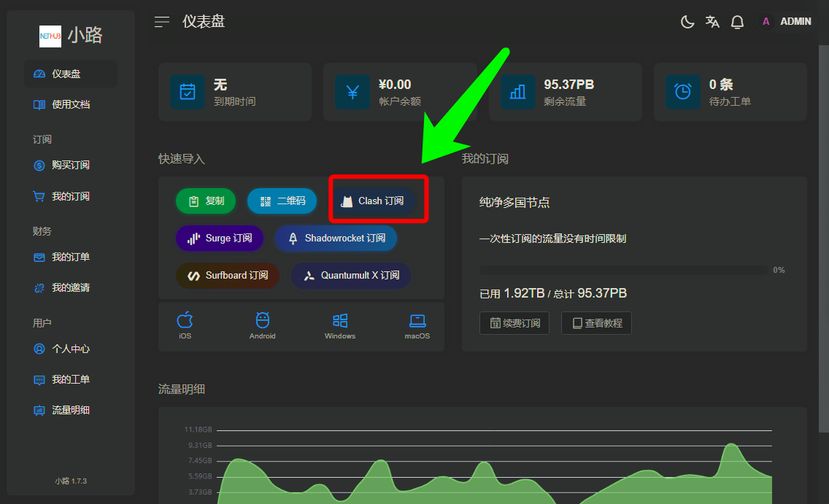Viewport: 829px width, 504px height.
Task: Click the 续费订阅 renew button
Action: [514, 323]
